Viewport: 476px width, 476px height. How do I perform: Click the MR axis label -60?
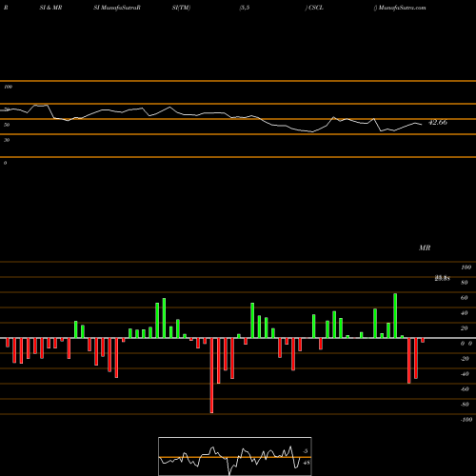(465, 389)
